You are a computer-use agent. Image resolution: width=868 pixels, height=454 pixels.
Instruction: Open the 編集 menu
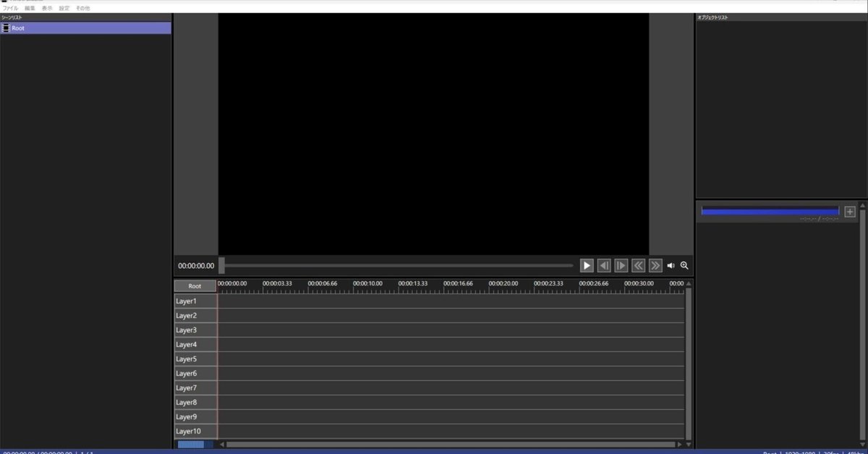point(27,8)
